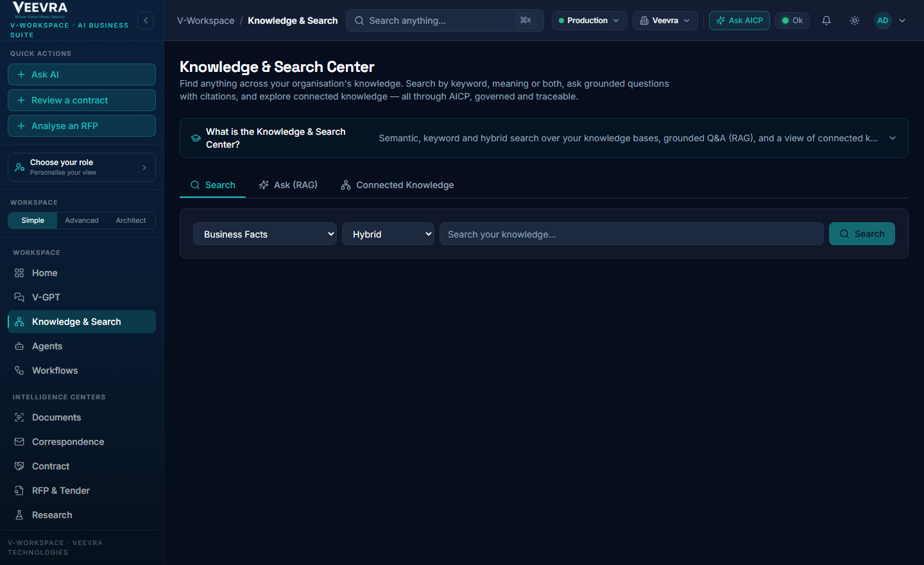This screenshot has height=565, width=924.
Task: Open the Business Facts knowledge base dropdown
Action: click(x=265, y=234)
